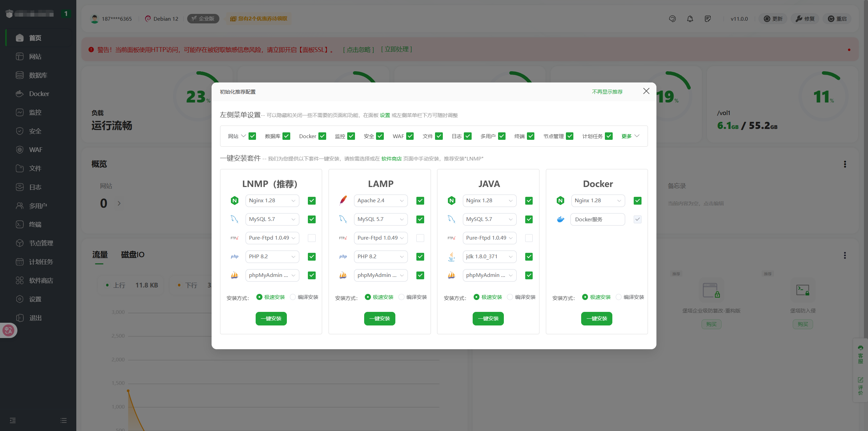868x431 pixels.
Task: Open the WAF sidebar entry
Action: (x=35, y=150)
